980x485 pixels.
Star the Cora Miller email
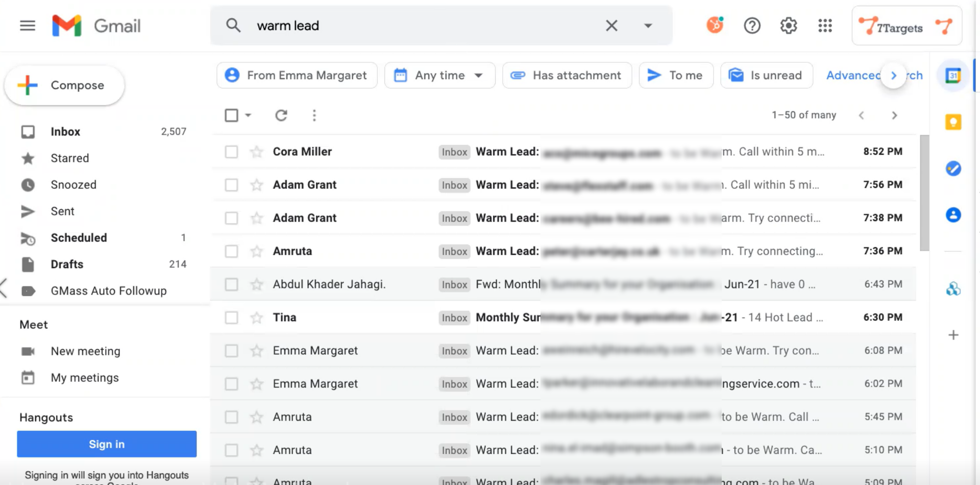[257, 152]
